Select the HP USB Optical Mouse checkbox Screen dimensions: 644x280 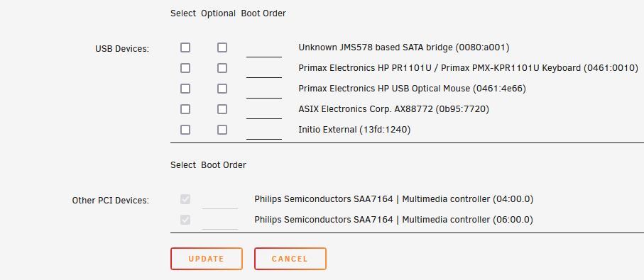(x=185, y=89)
